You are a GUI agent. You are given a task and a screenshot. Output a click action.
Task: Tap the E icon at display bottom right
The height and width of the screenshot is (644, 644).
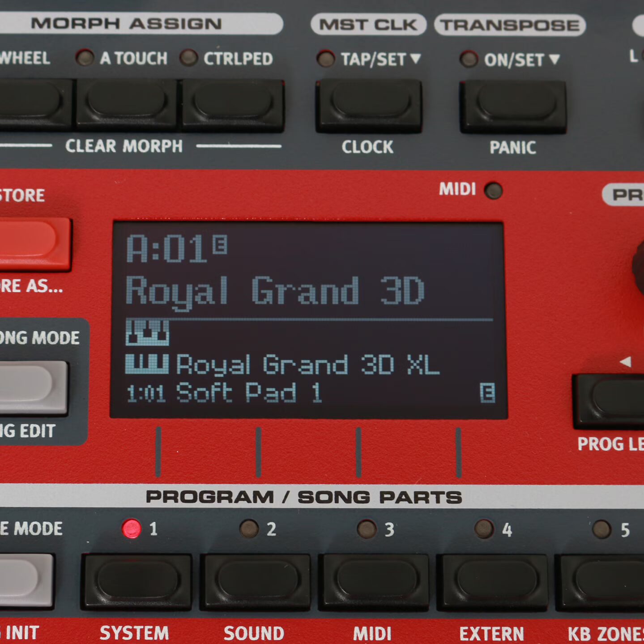(487, 392)
